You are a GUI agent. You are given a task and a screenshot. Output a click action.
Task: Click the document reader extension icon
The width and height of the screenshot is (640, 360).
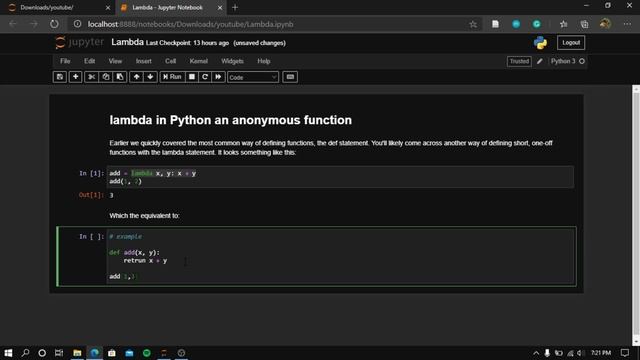coord(495,24)
